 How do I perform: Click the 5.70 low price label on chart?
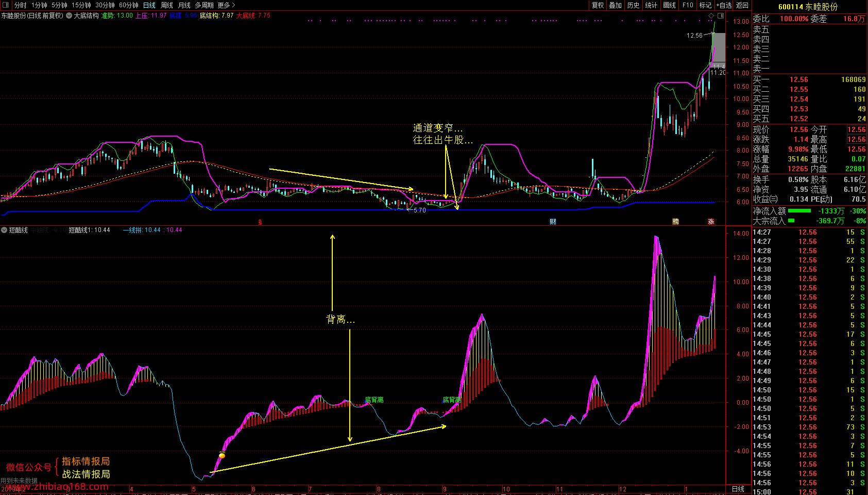(420, 210)
